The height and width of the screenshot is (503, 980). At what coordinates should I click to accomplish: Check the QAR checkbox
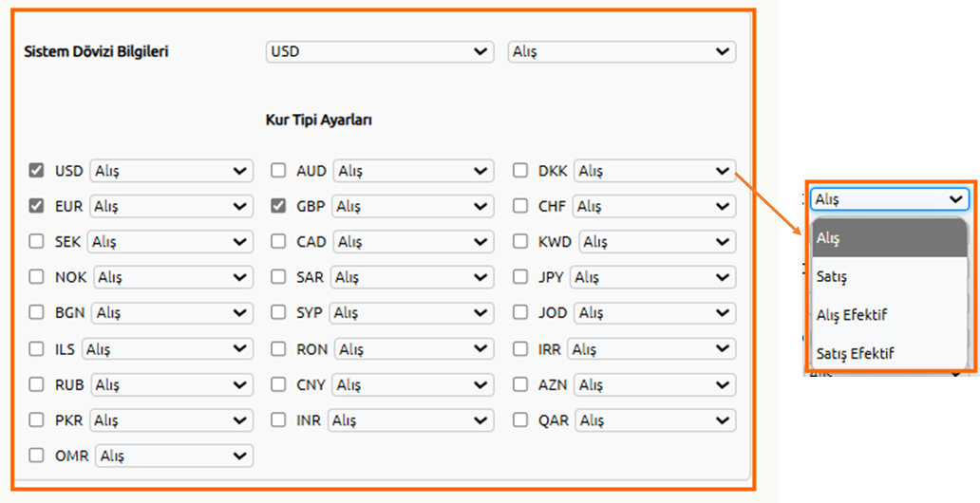(520, 419)
